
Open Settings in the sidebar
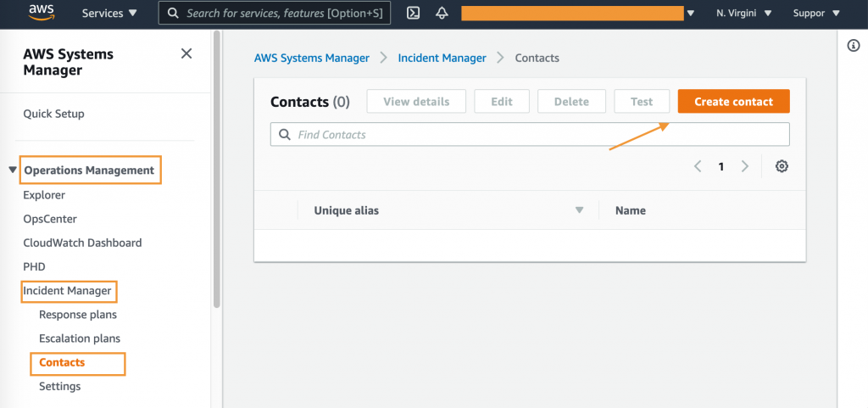tap(60, 387)
